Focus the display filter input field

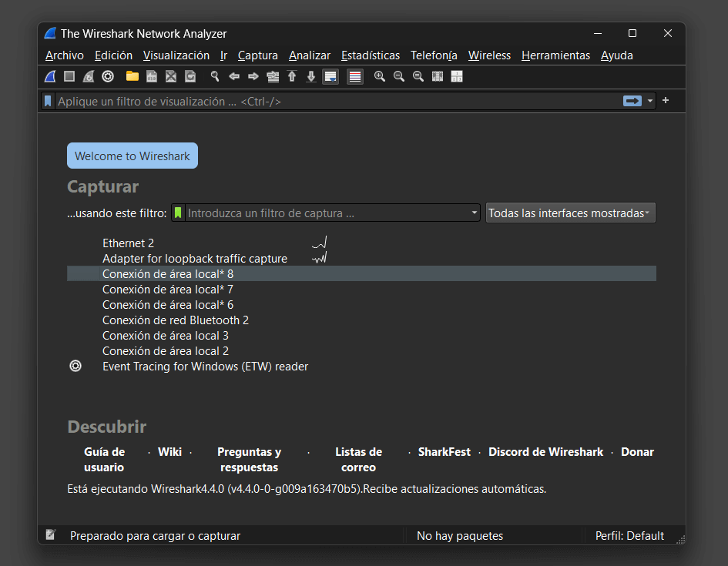(338, 101)
